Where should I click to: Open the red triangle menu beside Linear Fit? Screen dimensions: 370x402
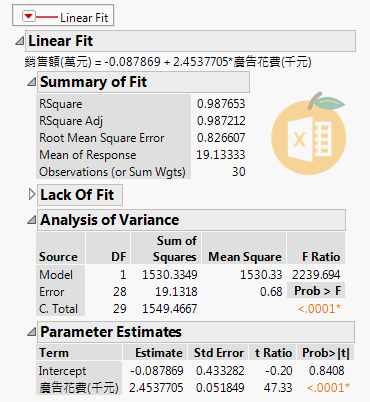[x=29, y=16]
